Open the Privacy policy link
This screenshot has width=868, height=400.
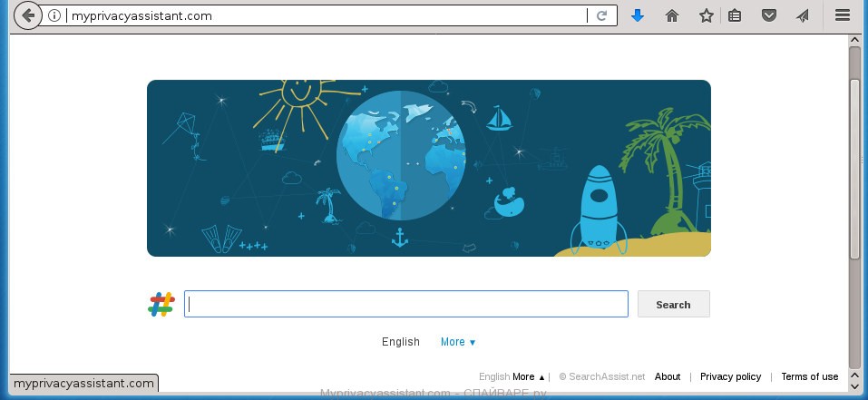click(730, 376)
